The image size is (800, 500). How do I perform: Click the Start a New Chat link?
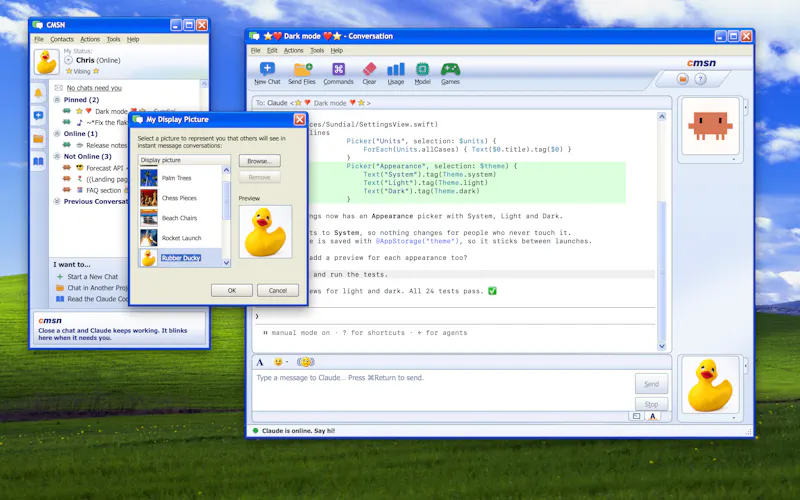coord(92,277)
